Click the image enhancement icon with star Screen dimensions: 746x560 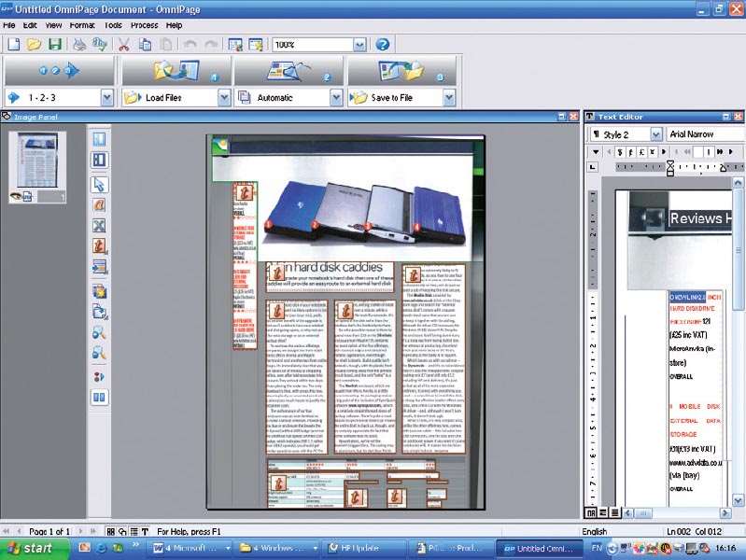(99, 291)
